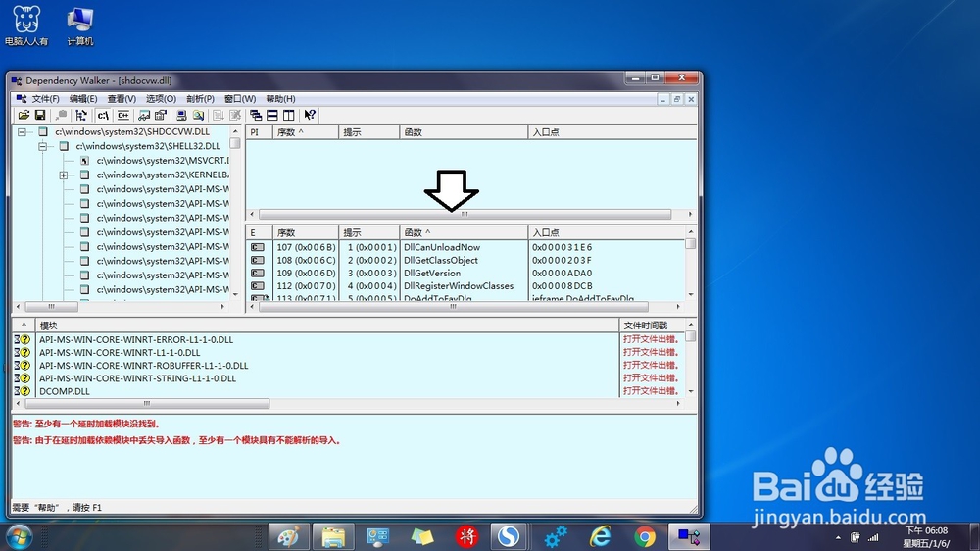
Task: Select the DCOMP.DLL module row
Action: pos(348,391)
